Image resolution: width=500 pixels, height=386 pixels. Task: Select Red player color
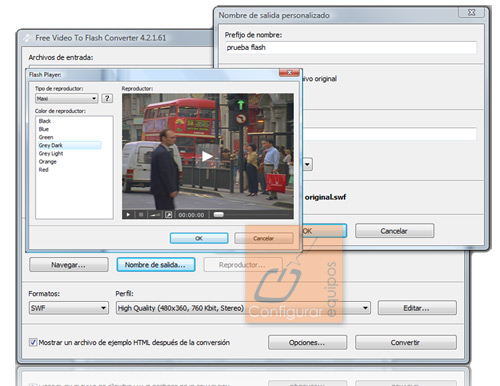pos(43,170)
